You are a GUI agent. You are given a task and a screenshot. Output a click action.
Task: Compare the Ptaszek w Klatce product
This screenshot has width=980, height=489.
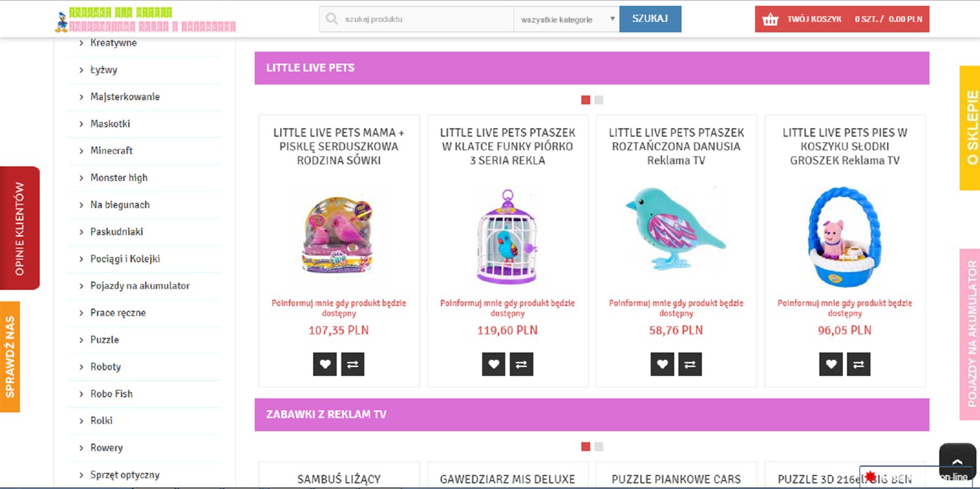click(x=521, y=364)
